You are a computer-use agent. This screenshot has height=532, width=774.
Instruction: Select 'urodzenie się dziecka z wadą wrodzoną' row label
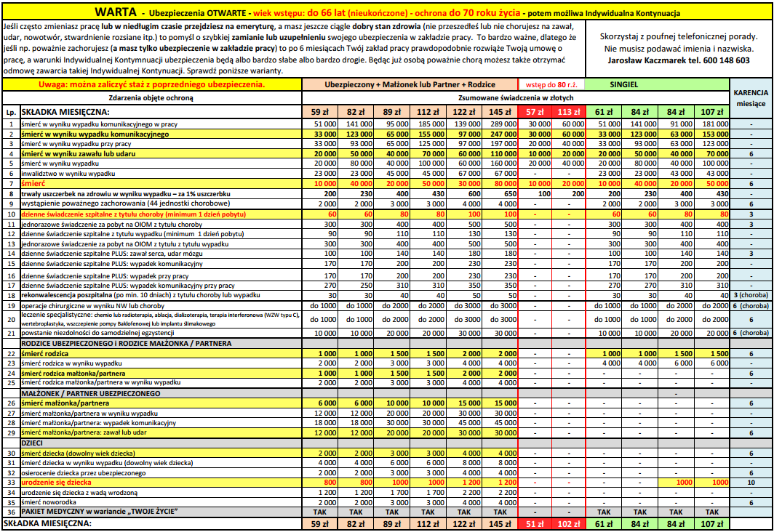pos(79,493)
